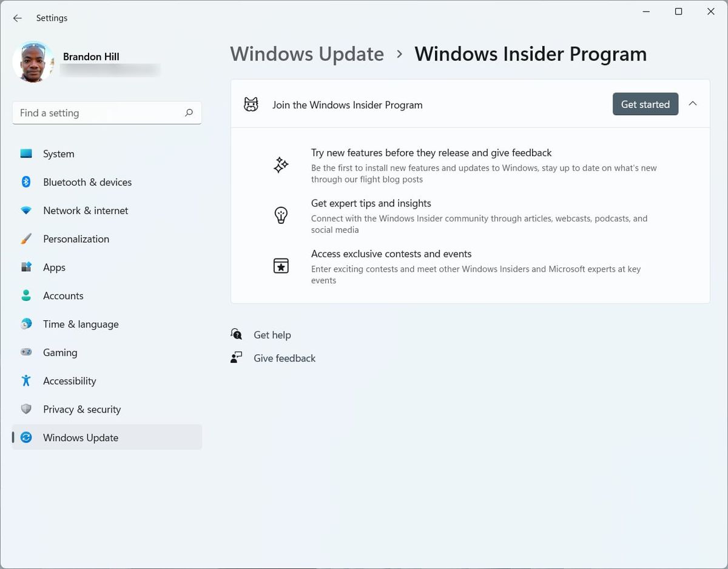
Task: Click the System monitor icon
Action: (26, 153)
